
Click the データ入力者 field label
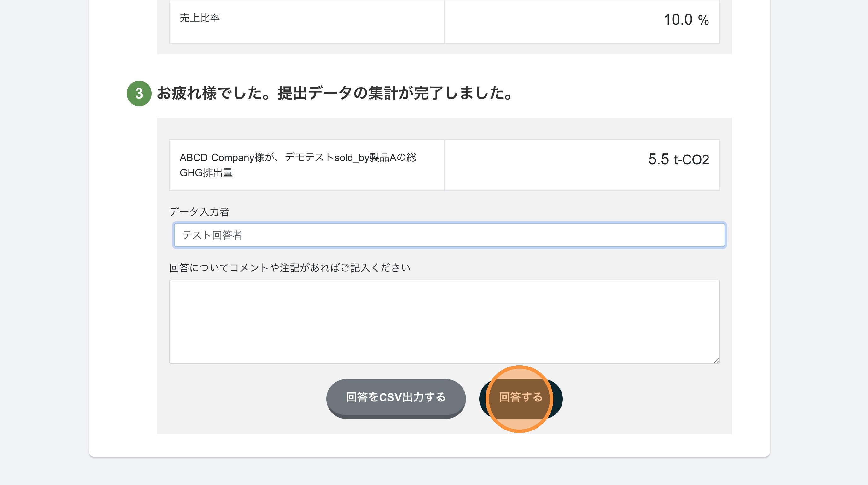click(x=199, y=211)
